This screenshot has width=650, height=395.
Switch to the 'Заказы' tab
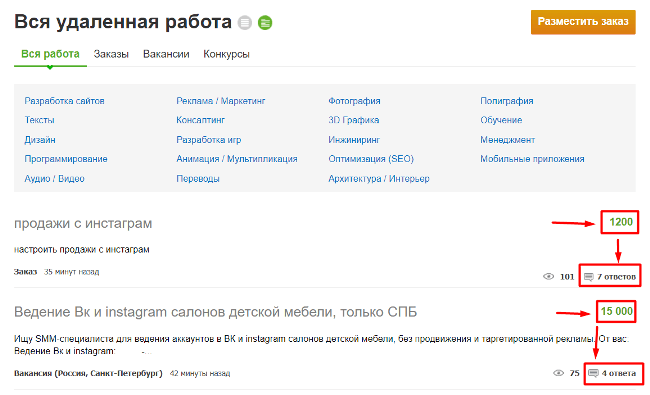111,54
